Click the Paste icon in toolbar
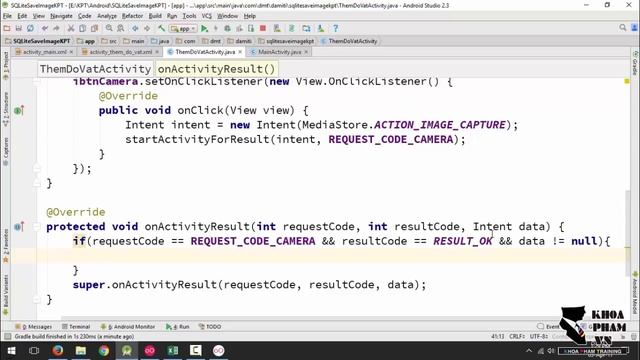This screenshot has height=360, width=640. 94,29
